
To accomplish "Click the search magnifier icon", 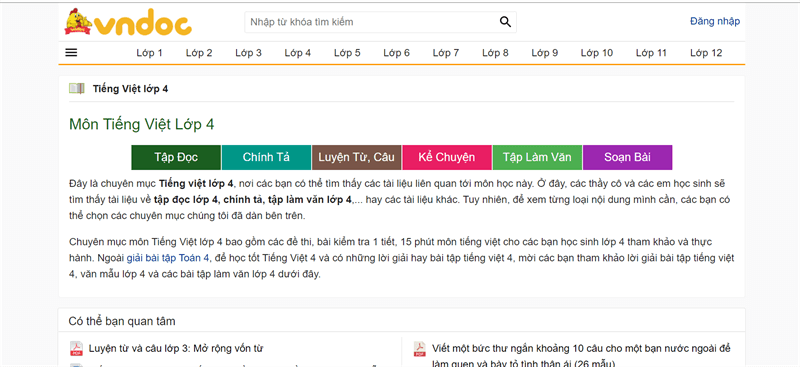I will (505, 21).
